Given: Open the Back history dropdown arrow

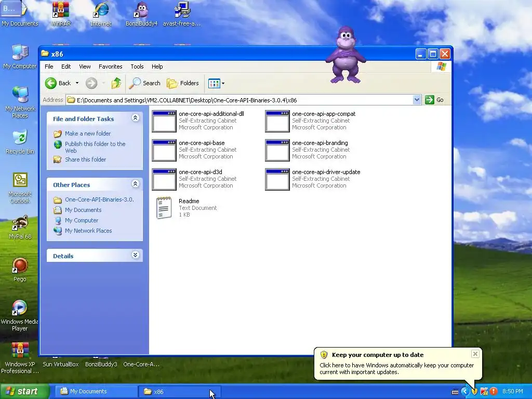Looking at the screenshot, I should click(x=77, y=83).
